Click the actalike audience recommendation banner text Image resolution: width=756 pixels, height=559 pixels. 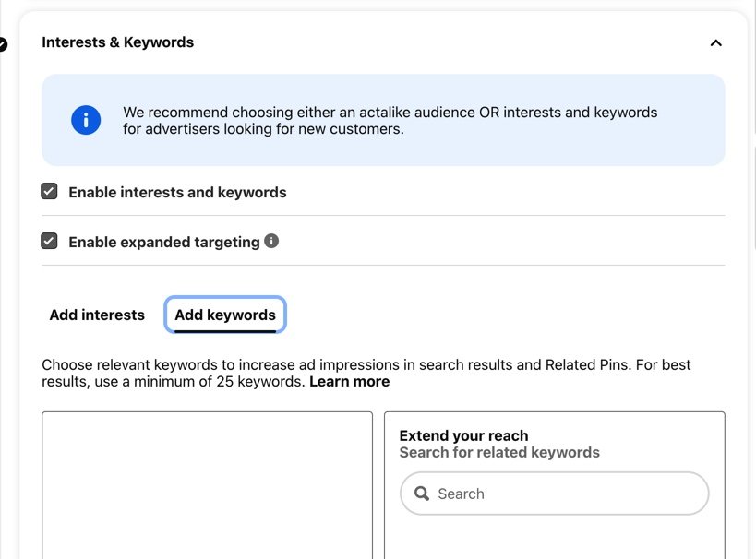[x=390, y=121]
